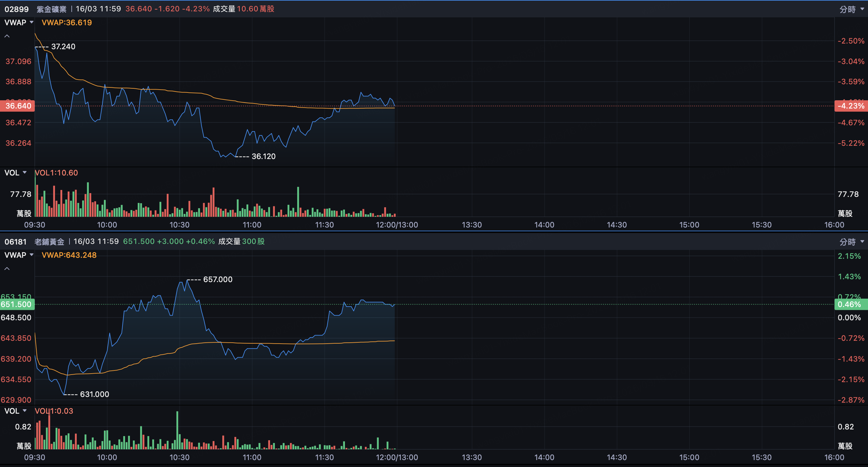Click the 37.240 high price marker
Image resolution: width=868 pixels, height=467 pixels.
tap(63, 46)
